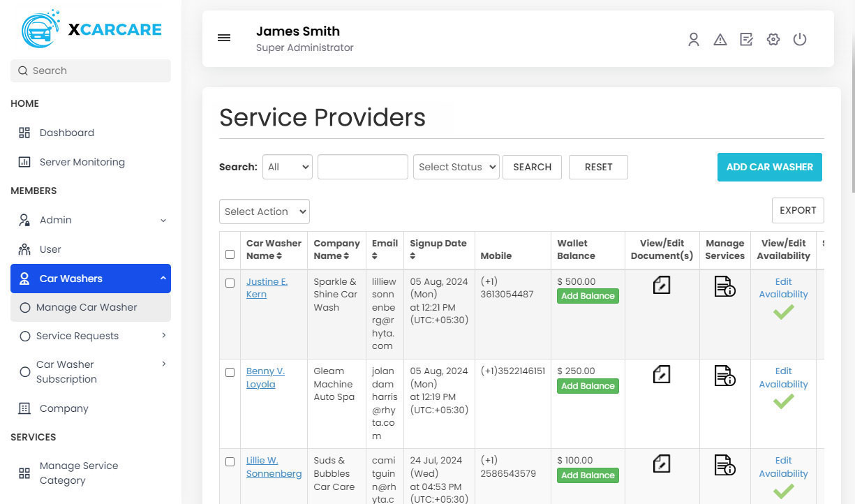
Task: Click the XCARCARE logo
Action: 91,29
